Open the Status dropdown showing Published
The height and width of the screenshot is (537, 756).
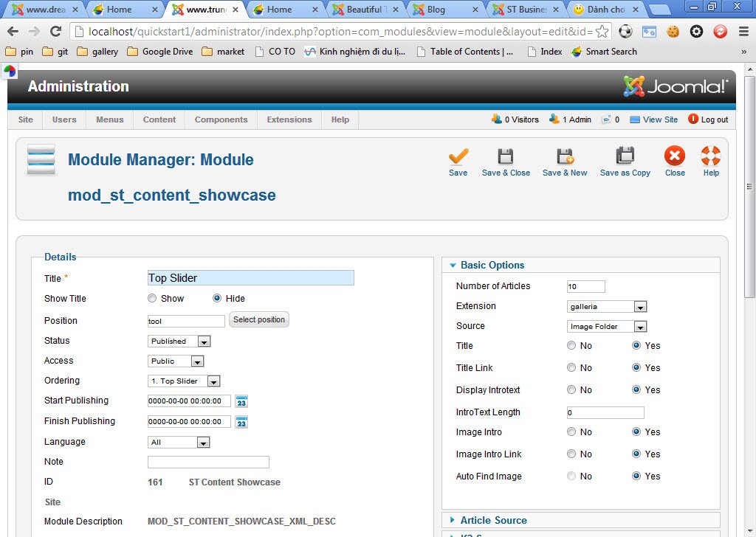pos(179,342)
